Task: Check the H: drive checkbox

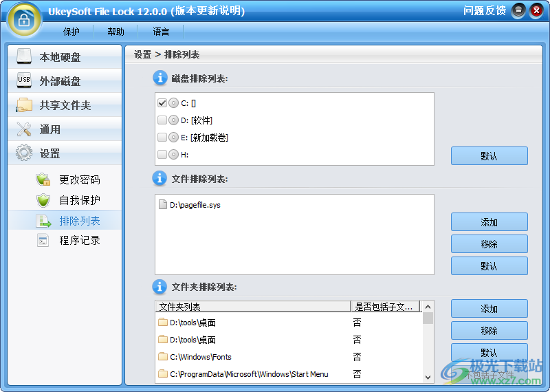Action: 162,154
